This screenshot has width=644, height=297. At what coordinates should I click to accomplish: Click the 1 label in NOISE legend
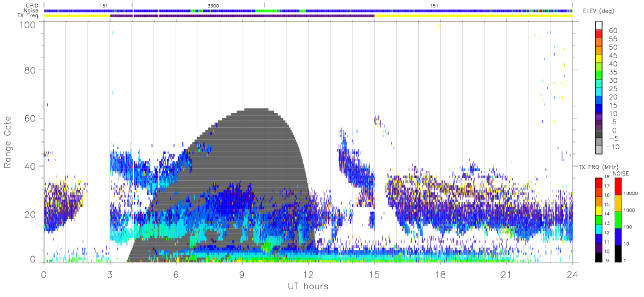(626, 260)
